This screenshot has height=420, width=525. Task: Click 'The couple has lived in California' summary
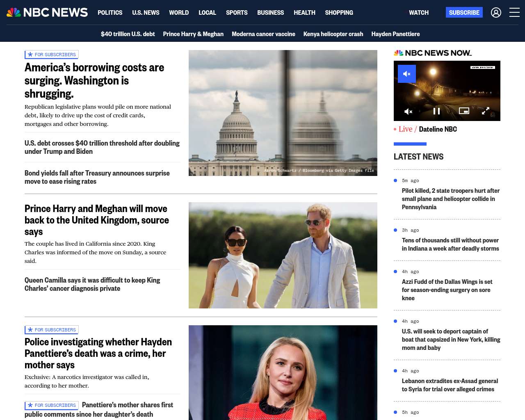(95, 252)
